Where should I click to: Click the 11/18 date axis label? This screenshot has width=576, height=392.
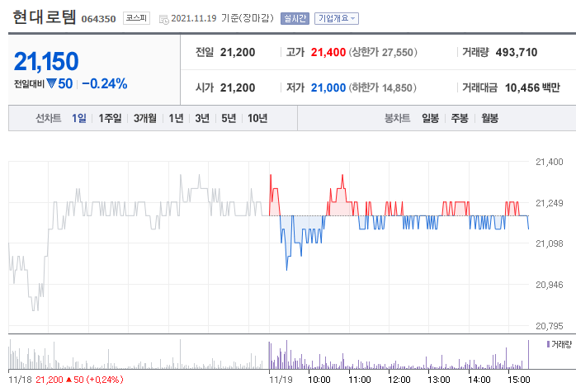pos(20,380)
